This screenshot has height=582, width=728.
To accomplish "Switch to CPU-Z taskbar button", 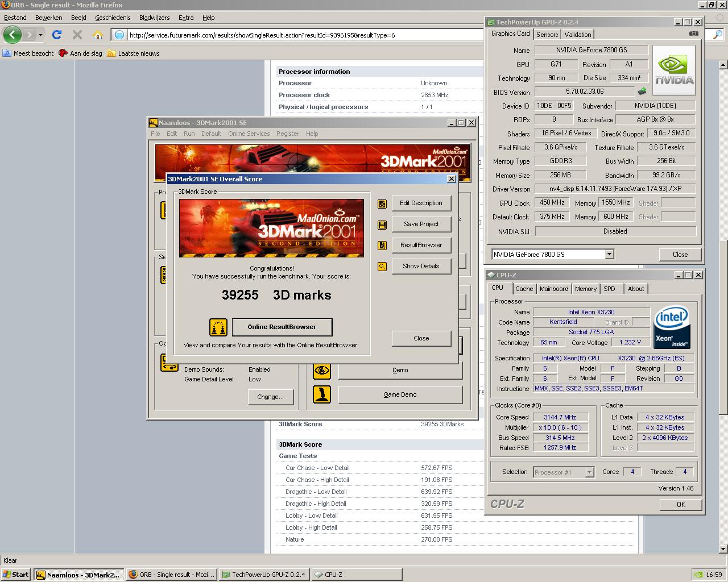I will [x=357, y=575].
